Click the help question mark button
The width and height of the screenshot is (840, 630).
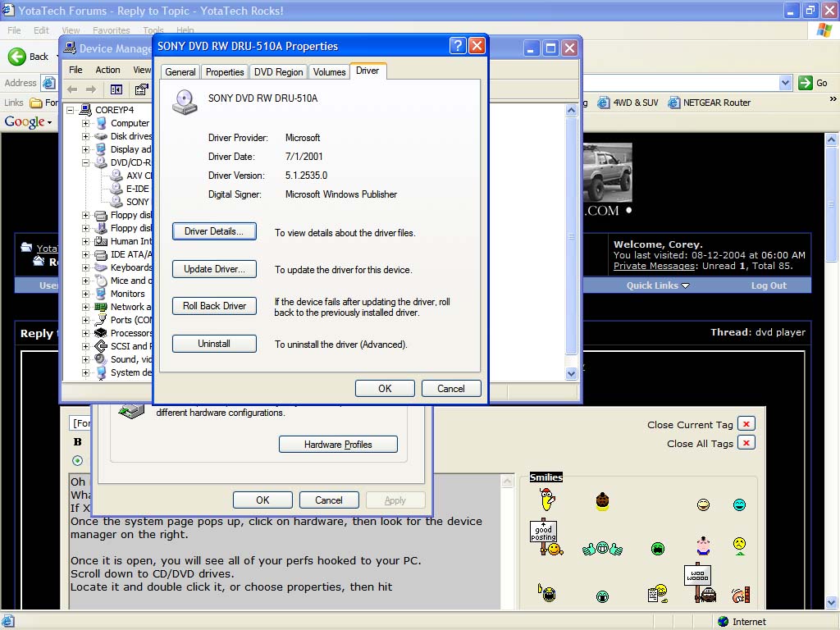coord(458,46)
